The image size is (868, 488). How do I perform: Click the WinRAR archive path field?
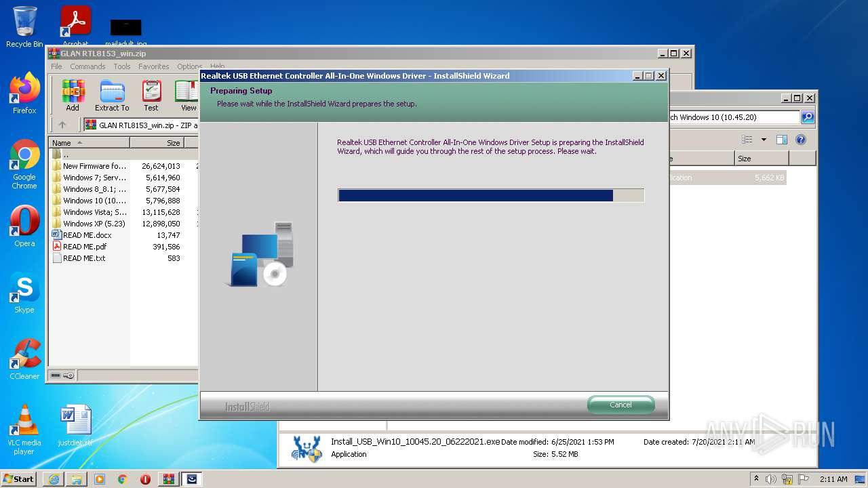pyautogui.click(x=140, y=125)
